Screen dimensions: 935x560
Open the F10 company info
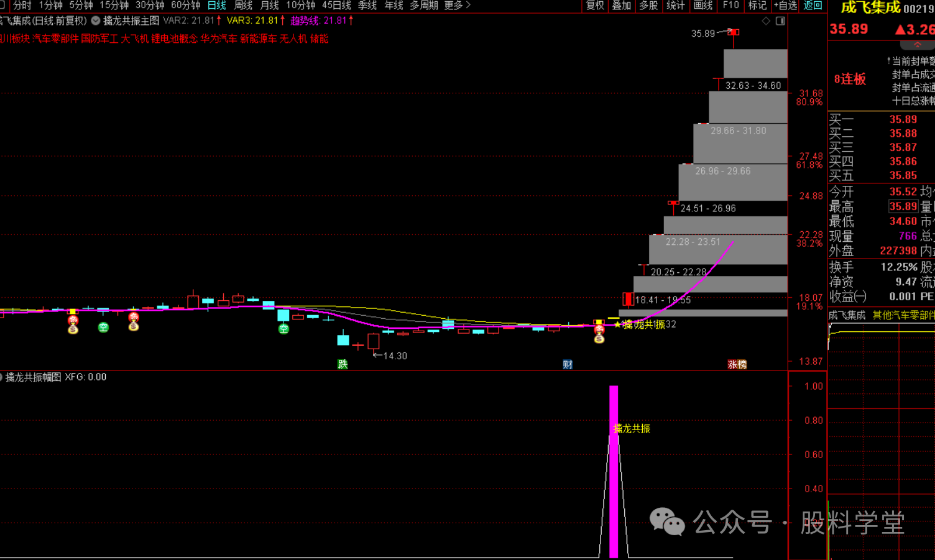click(x=731, y=6)
